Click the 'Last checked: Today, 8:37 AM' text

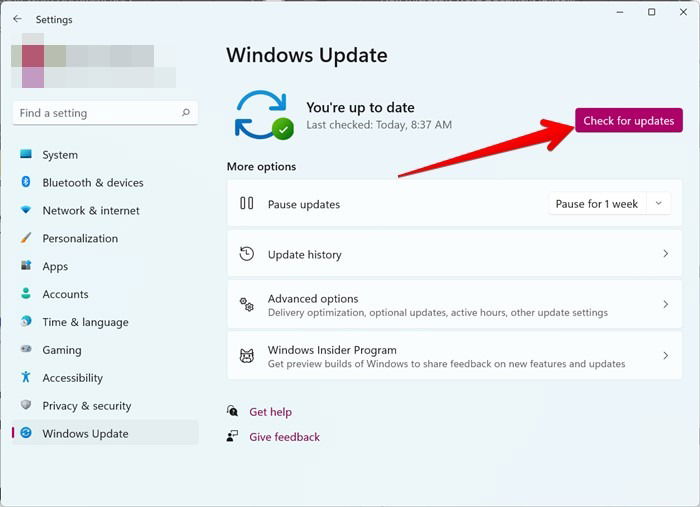coord(379,125)
